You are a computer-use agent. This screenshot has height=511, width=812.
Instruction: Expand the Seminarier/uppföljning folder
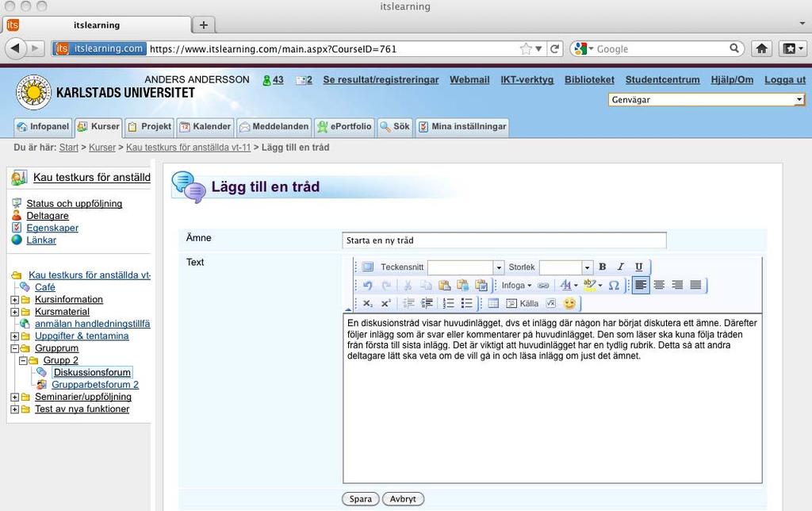(14, 397)
